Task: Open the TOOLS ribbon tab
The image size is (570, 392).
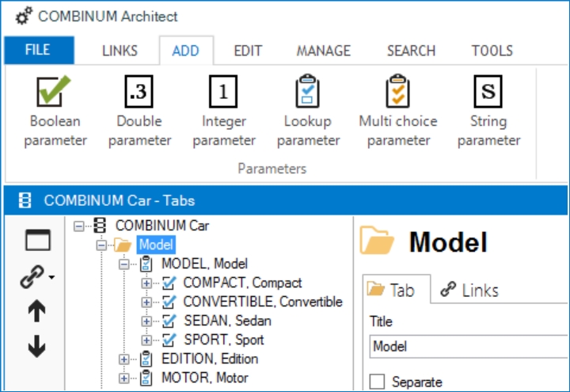Action: tap(492, 51)
